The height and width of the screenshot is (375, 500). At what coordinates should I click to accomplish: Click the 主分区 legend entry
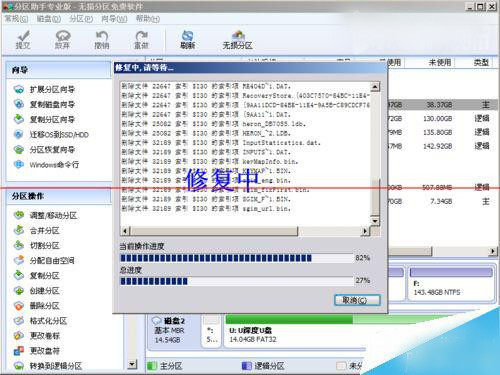(x=165, y=366)
